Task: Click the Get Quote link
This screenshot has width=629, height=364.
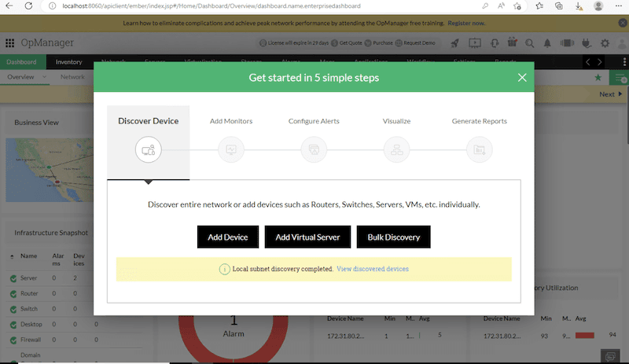Action: point(351,43)
